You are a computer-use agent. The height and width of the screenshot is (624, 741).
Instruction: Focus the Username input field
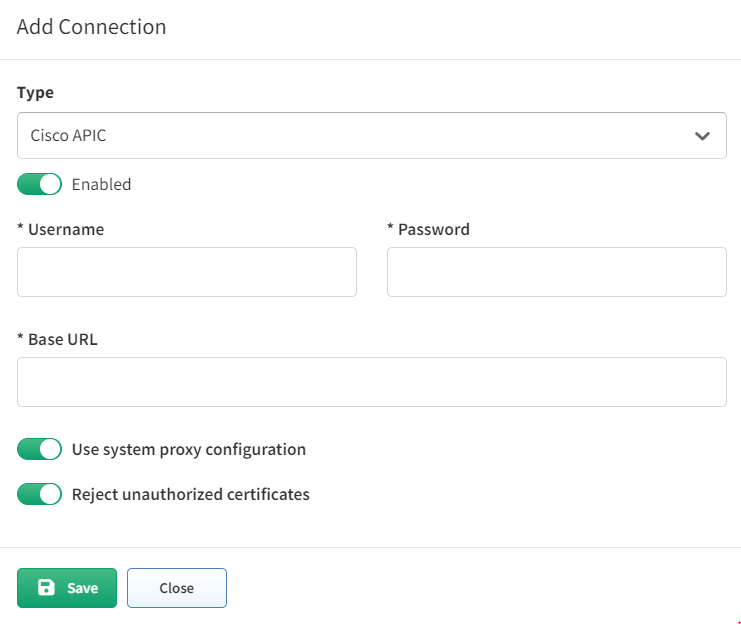[x=187, y=272]
